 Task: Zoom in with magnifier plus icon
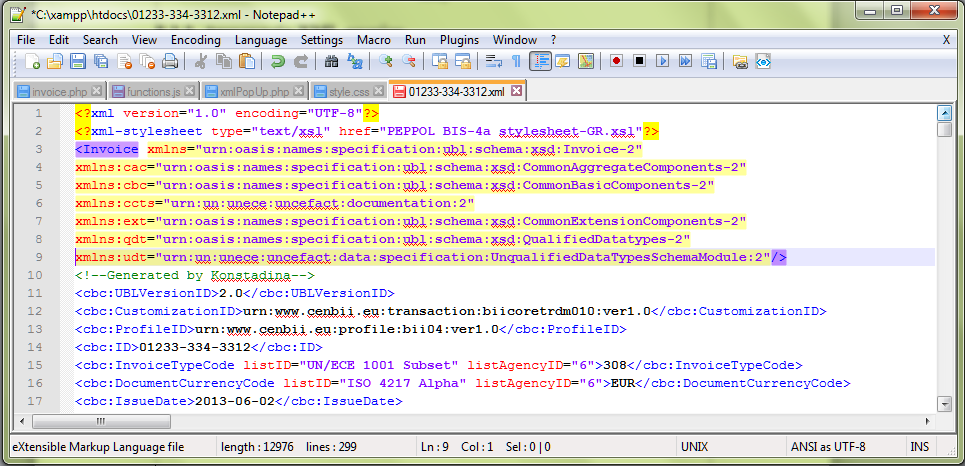(386, 62)
